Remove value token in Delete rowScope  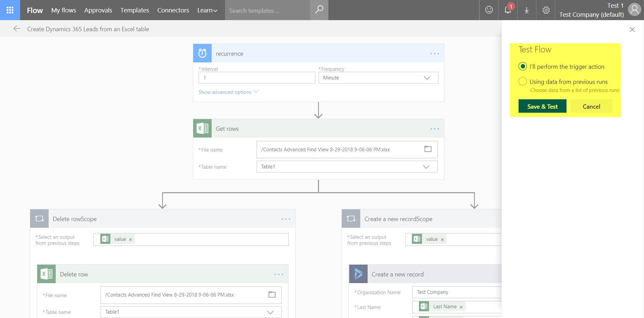[x=130, y=240]
